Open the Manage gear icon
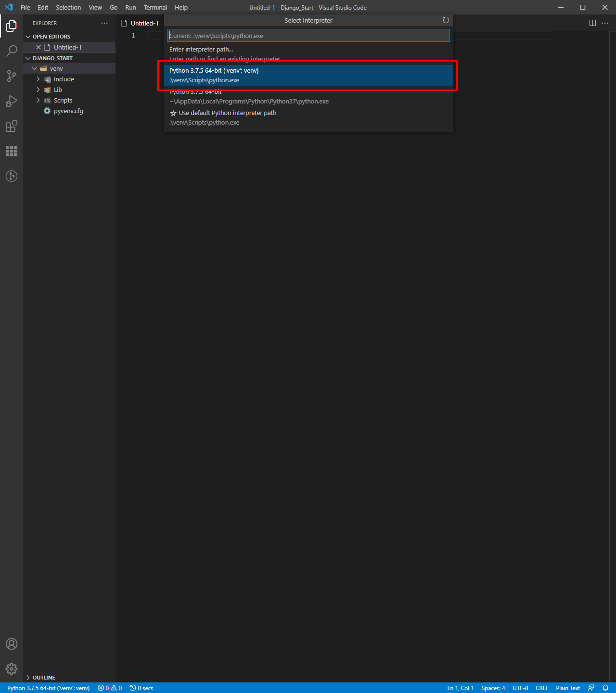This screenshot has width=616, height=693. 12,669
